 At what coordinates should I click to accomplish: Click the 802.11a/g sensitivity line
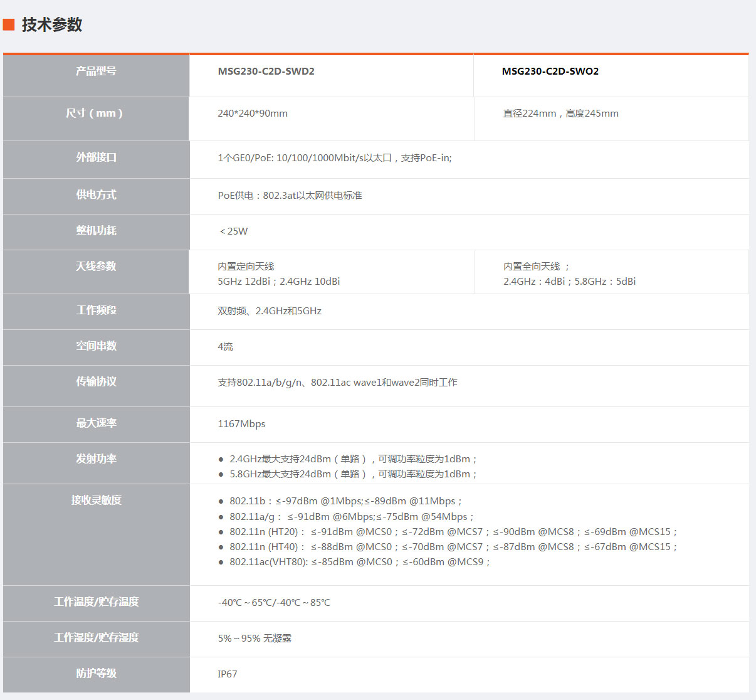click(x=352, y=517)
